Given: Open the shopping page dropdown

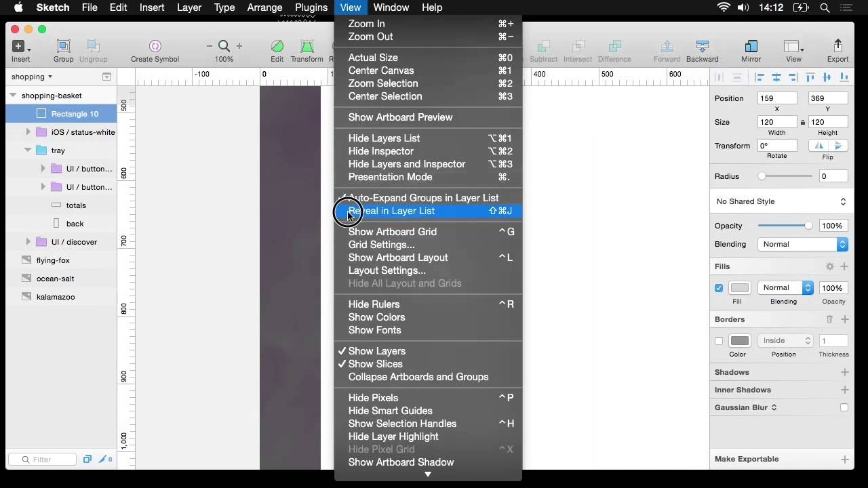Looking at the screenshot, I should 32,77.
